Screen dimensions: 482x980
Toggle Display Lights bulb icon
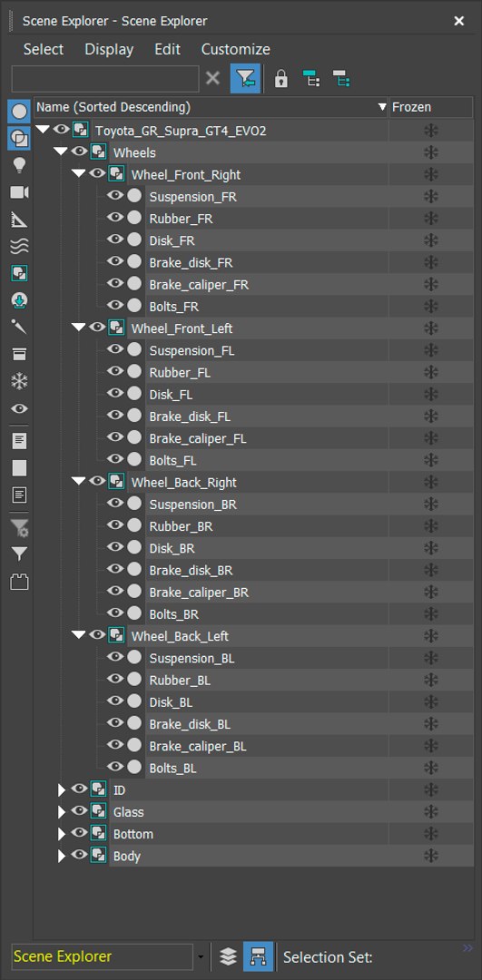pos(19,165)
